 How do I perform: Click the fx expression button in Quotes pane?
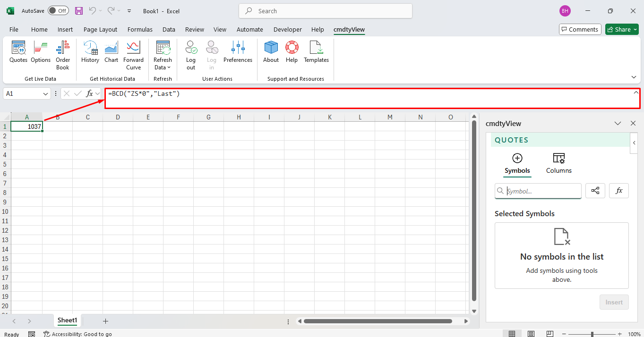619,191
